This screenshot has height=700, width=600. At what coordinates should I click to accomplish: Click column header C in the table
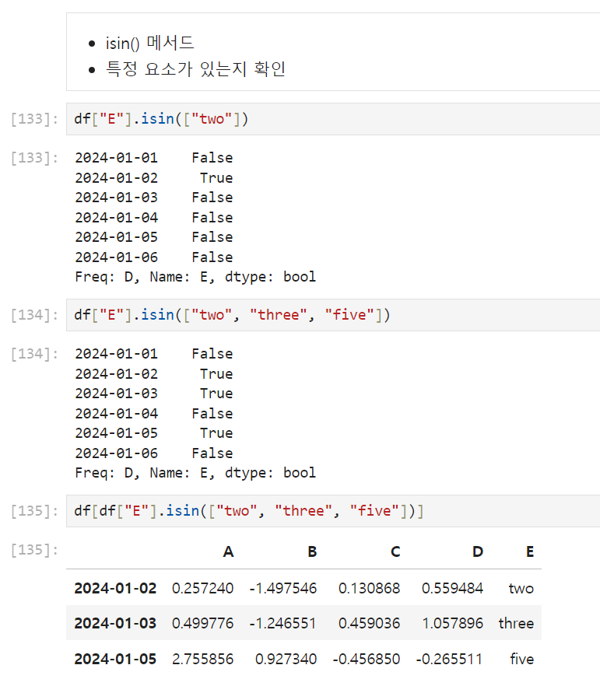point(395,552)
